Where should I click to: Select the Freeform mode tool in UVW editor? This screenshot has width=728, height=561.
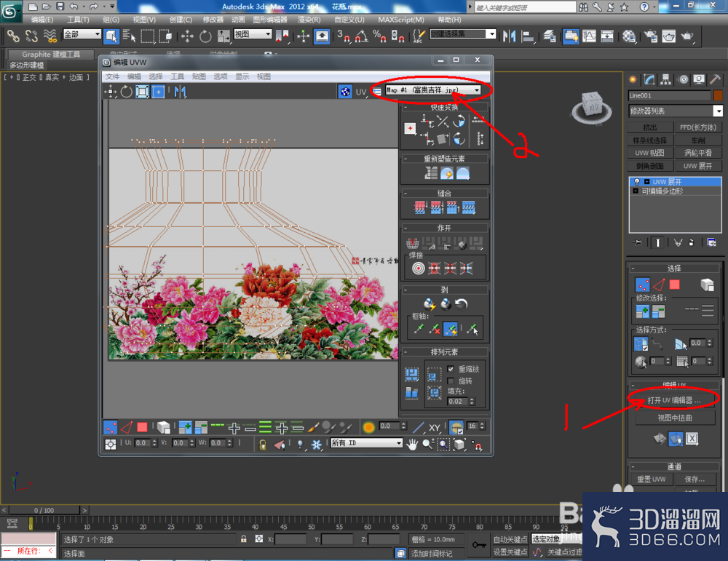point(158,92)
